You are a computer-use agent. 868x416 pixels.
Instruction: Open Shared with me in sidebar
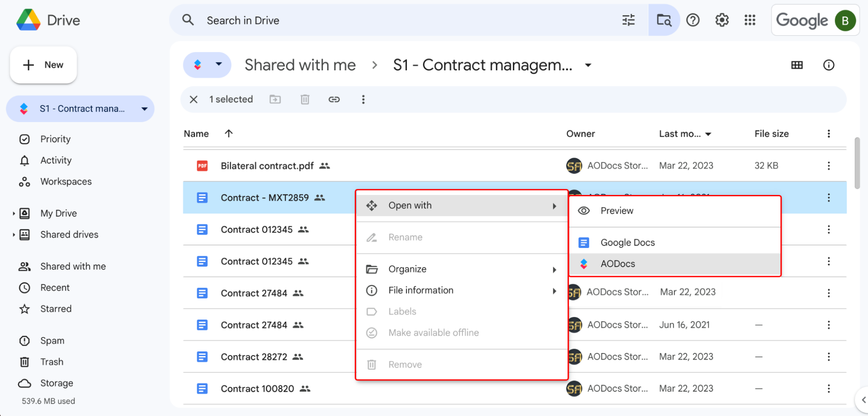[73, 266]
